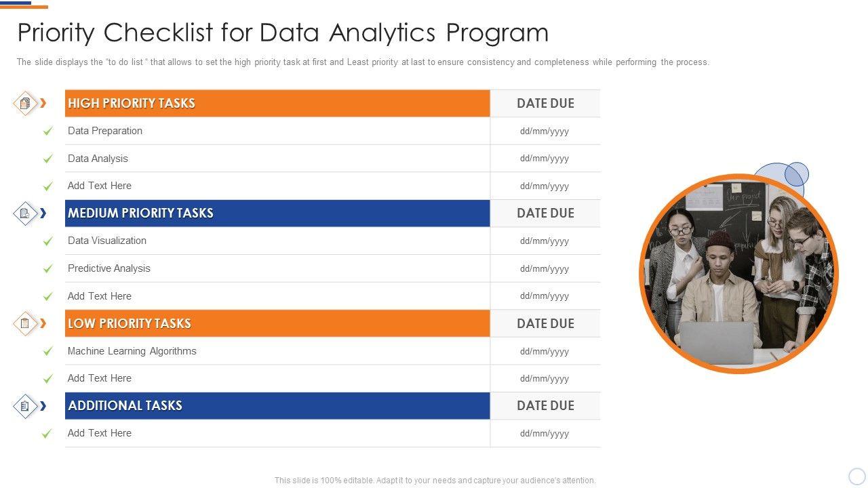Click the circle icon at bottom-right corner
Image resolution: width=868 pixels, height=488 pixels.
857,476
